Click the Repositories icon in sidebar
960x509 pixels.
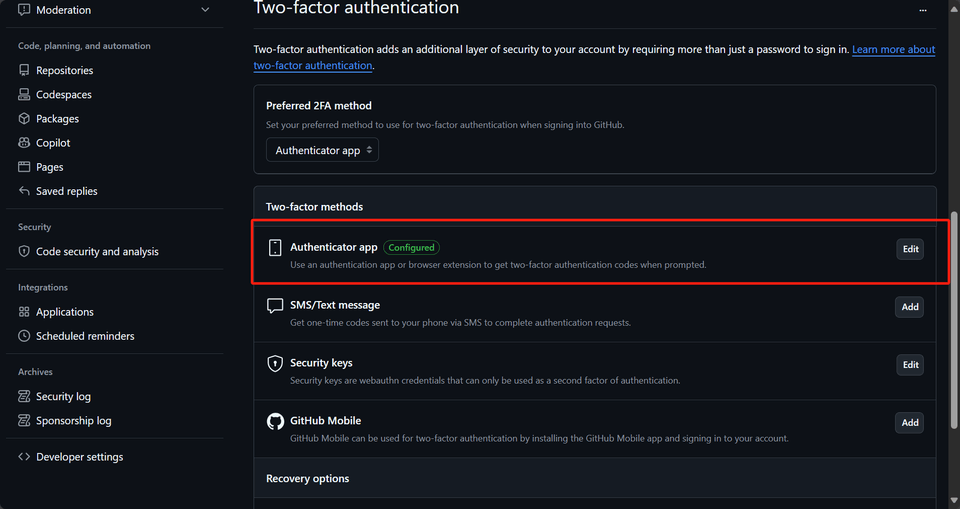[x=25, y=71]
